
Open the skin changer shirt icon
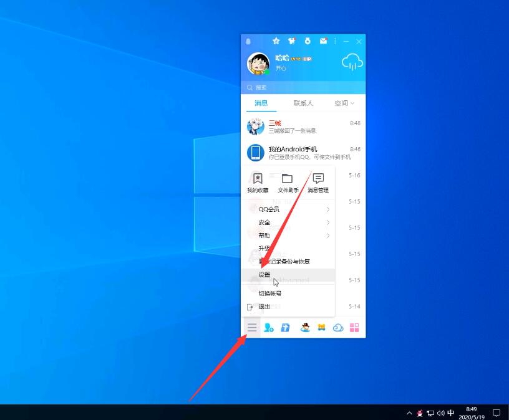[292, 41]
